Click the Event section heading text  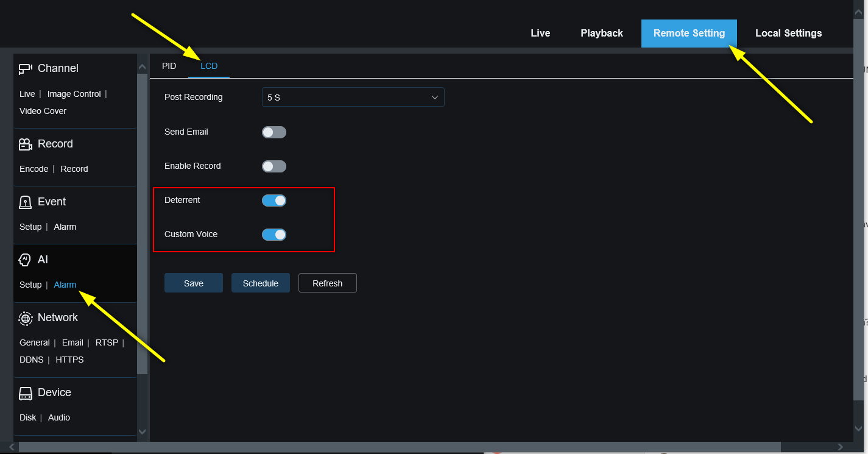pyautogui.click(x=52, y=202)
